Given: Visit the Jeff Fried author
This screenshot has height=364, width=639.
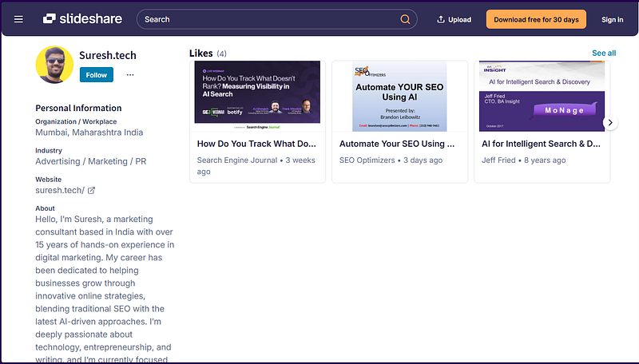Looking at the screenshot, I should [x=498, y=160].
